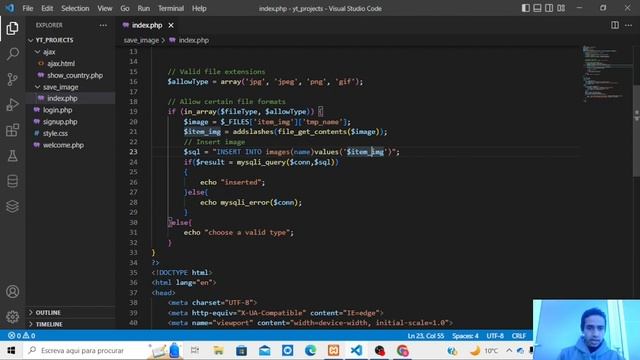This screenshot has width=640, height=360.
Task: Select the index.php editor tab
Action: click(148, 25)
